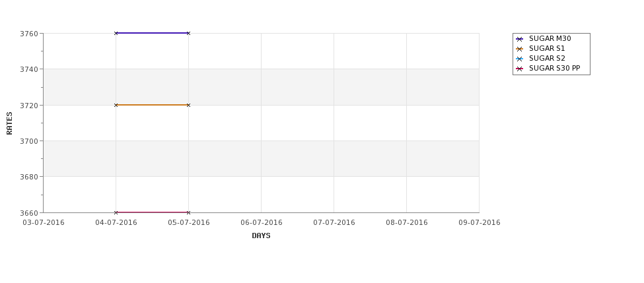The width and height of the screenshot is (644, 283).
Task: Click the 09-07-2016 x-axis date label
Action: 479,223
